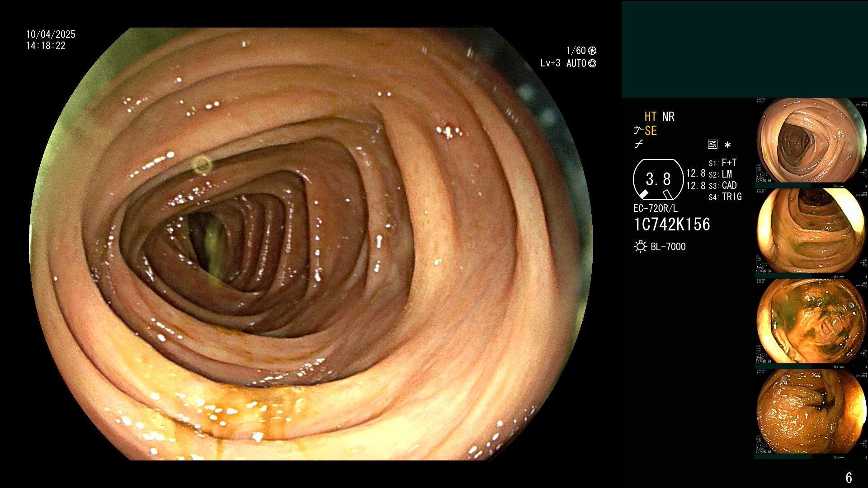Image resolution: width=868 pixels, height=488 pixels.
Task: Click the structure emphasis curve icon beside SE
Action: [638, 131]
